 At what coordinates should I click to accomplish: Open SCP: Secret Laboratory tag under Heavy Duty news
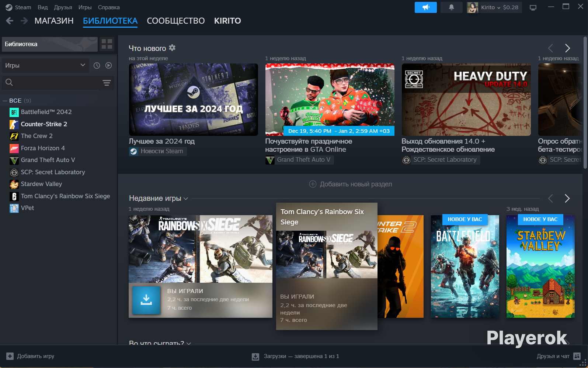pyautogui.click(x=441, y=160)
